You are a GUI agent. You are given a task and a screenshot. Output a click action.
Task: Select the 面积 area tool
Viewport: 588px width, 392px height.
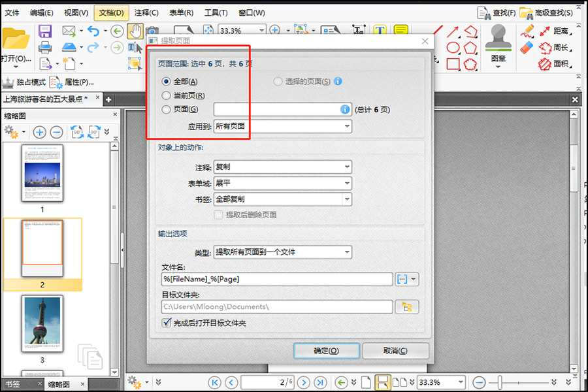point(555,64)
